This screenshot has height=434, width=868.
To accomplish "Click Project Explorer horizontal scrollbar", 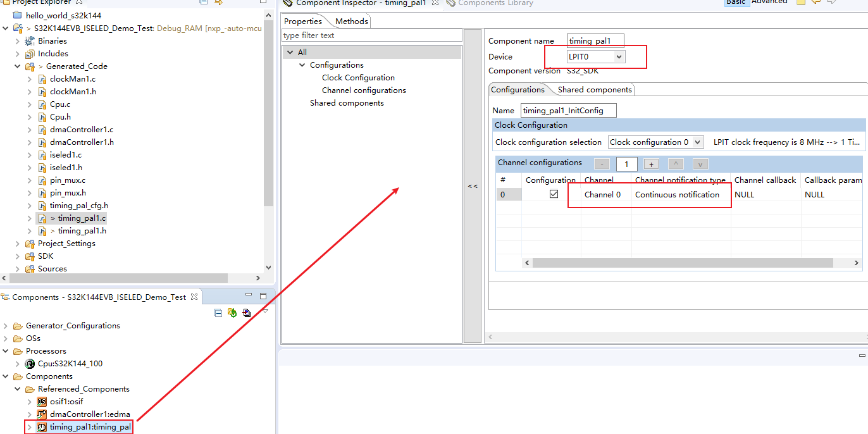I will 119,278.
